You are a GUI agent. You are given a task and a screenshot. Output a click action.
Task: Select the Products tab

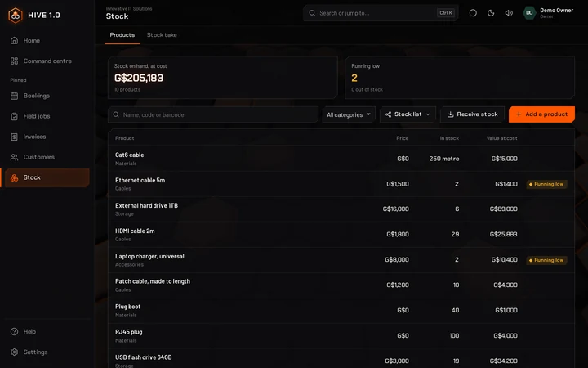[x=122, y=35]
